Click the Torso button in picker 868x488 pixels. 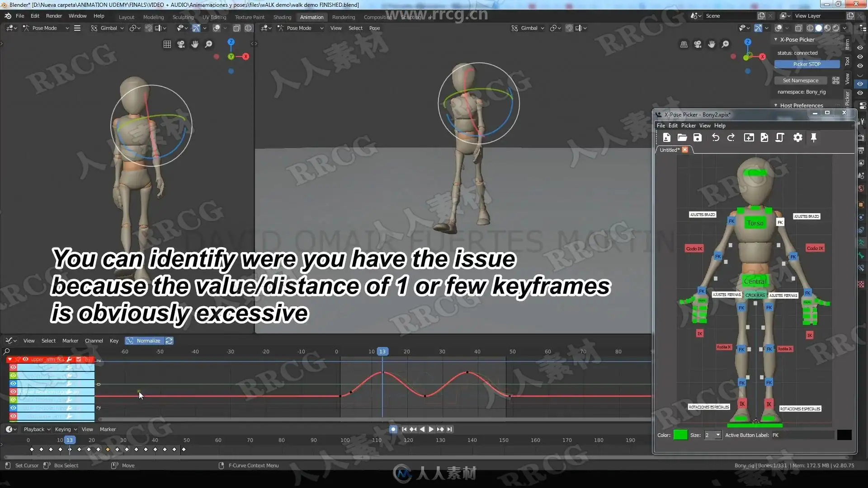pyautogui.click(x=755, y=223)
